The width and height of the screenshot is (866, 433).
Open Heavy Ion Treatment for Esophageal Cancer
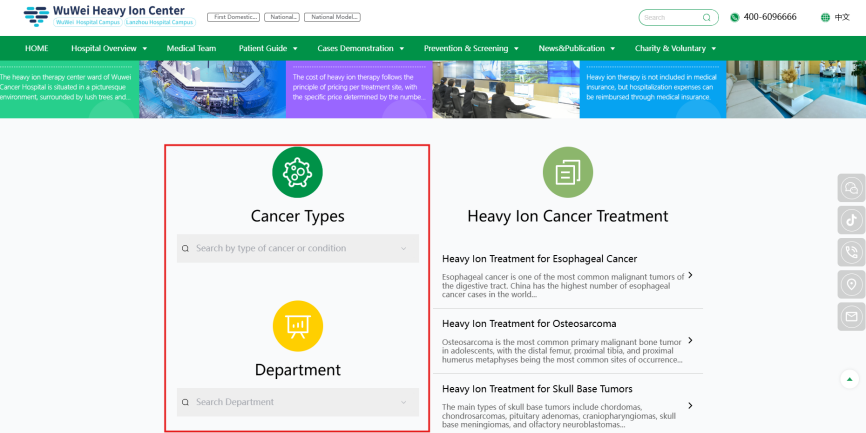click(x=539, y=259)
